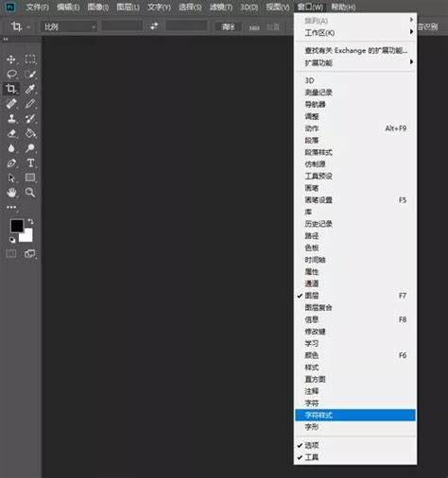Expand the 排列(A) submenu
Screen dimensions: 448x478
click(354, 21)
